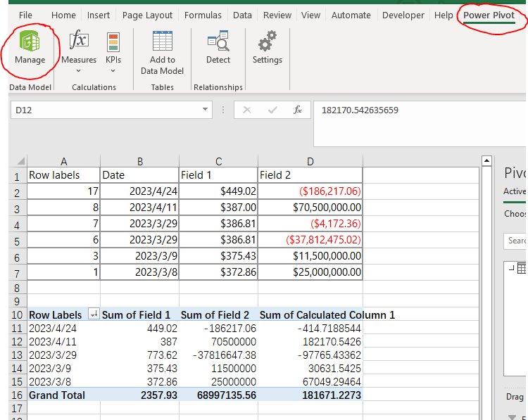The height and width of the screenshot is (420, 528).
Task: Click the formula bar Cancel X icon
Action: click(x=247, y=110)
